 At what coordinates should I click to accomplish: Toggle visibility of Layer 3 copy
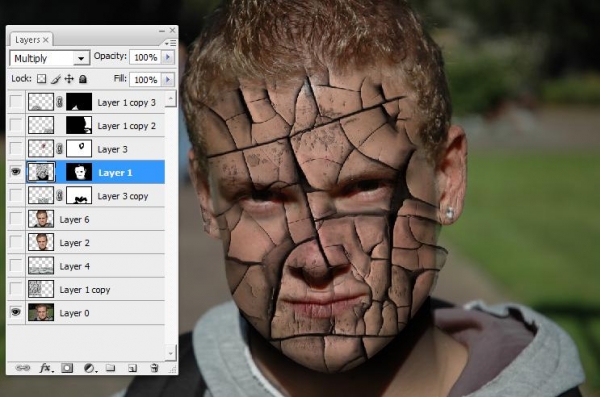[x=16, y=195]
